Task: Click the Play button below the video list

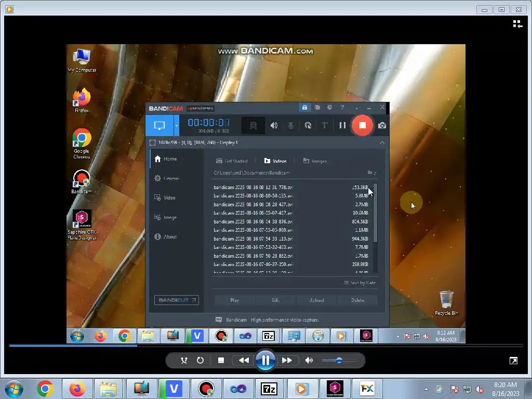Action: 234,300
